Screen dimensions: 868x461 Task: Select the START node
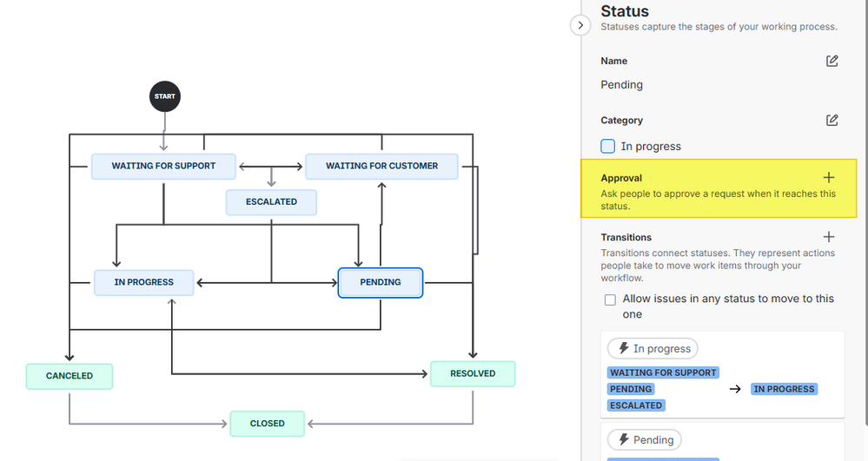(164, 96)
